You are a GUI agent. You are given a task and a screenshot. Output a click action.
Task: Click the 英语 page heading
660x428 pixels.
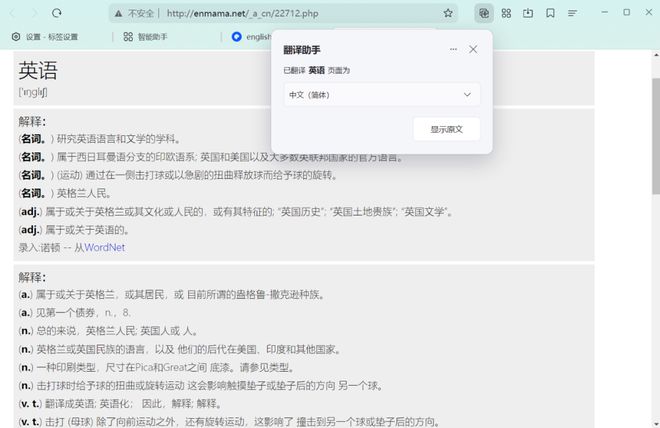pos(38,70)
